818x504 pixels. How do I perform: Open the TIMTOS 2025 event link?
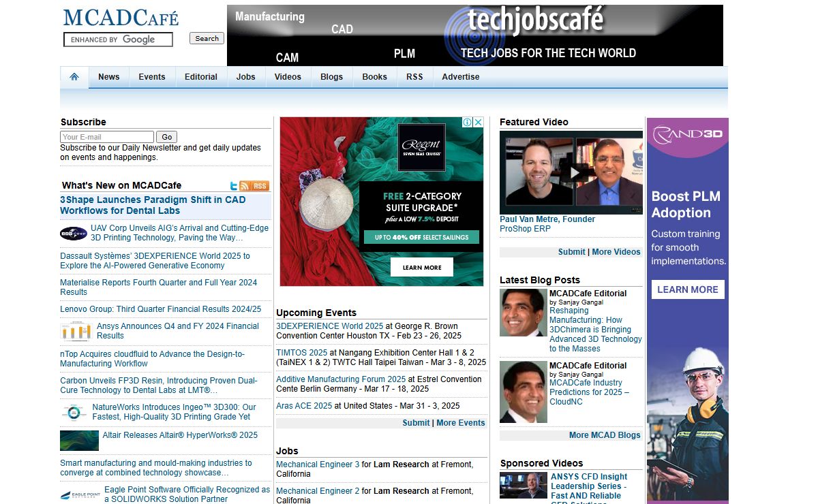302,353
